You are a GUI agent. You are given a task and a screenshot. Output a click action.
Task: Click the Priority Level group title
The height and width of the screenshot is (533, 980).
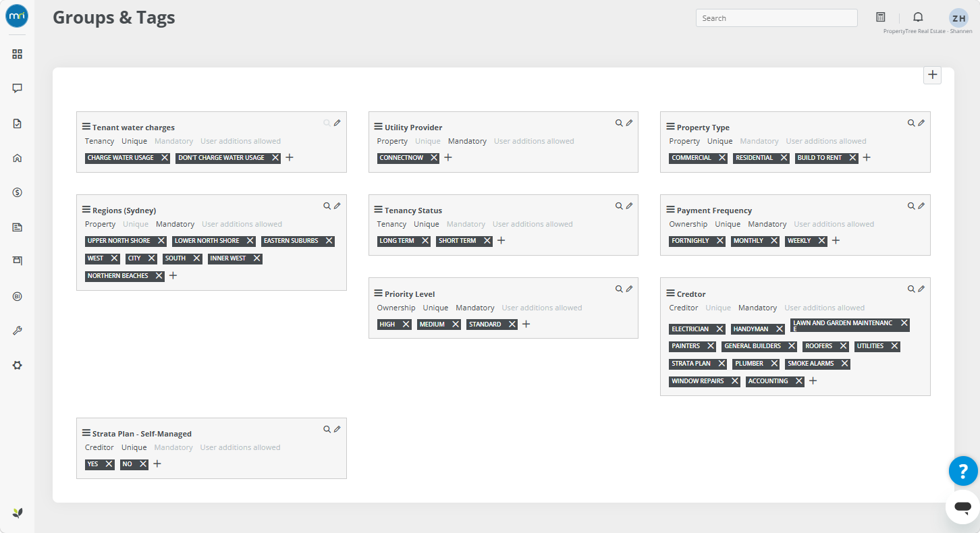[x=410, y=294]
